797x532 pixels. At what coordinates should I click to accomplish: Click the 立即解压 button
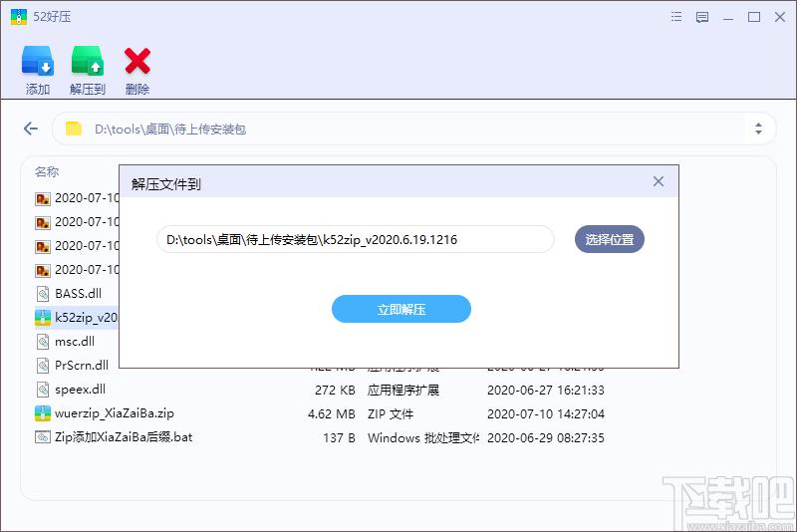(x=401, y=309)
